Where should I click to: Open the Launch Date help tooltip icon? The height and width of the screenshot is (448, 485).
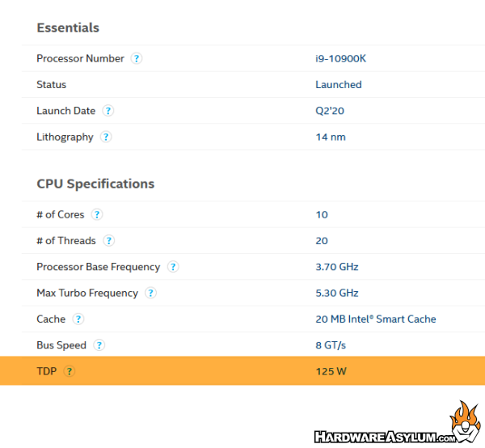(x=108, y=111)
